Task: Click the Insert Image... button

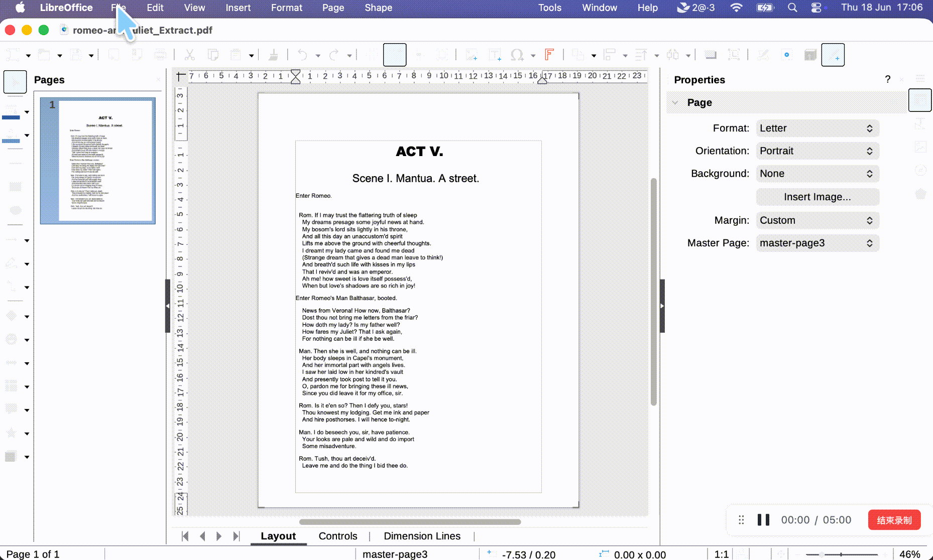Action: tap(818, 197)
